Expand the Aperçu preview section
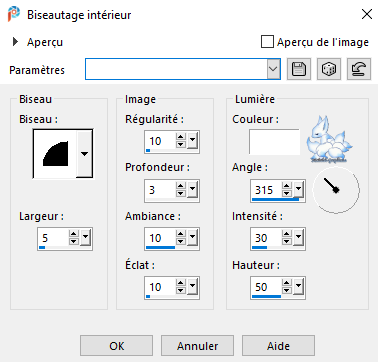Screen dimensions: 378x362 tap(15, 42)
